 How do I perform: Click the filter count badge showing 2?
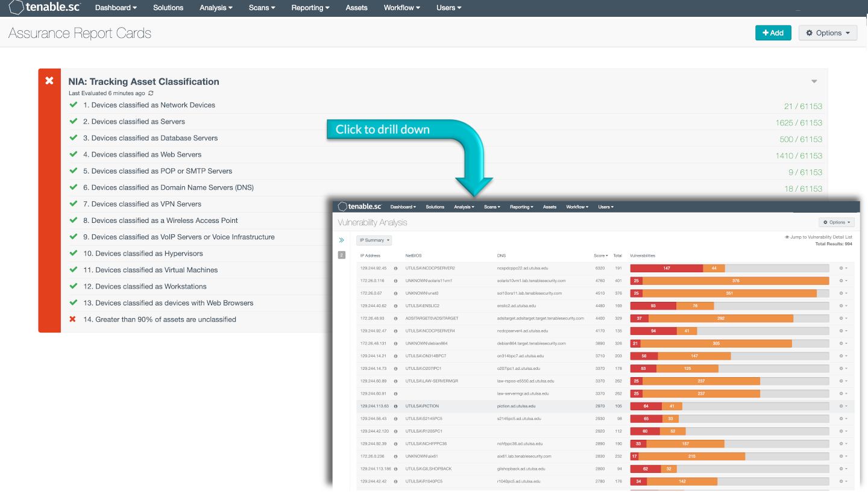coord(341,255)
